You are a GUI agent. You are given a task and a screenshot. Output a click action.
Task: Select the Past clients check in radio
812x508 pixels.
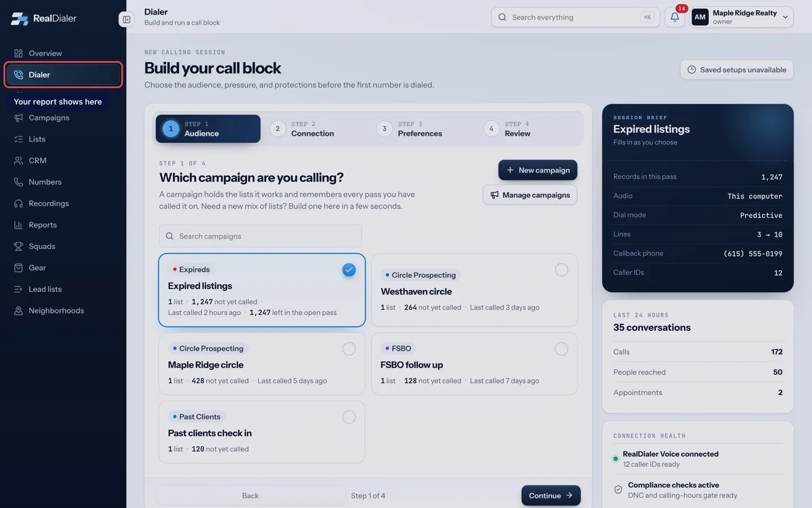coord(349,417)
